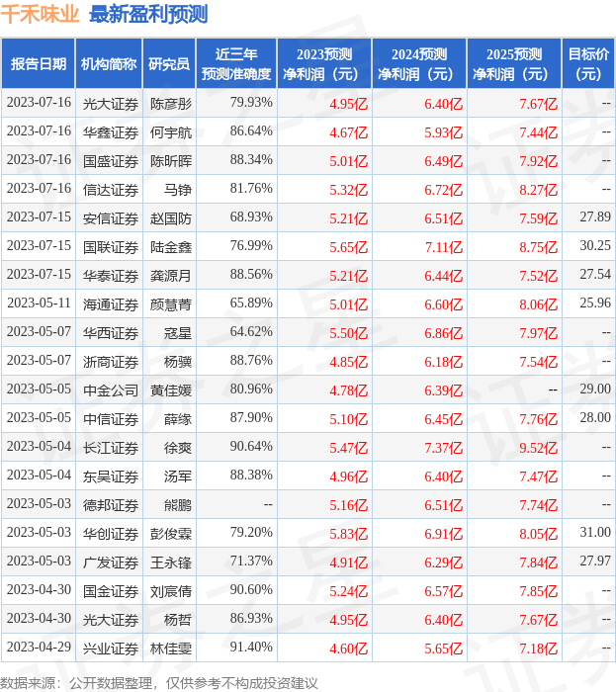Click date 2023-05-11
Viewport: 616px width, 692px height.
pos(39,303)
